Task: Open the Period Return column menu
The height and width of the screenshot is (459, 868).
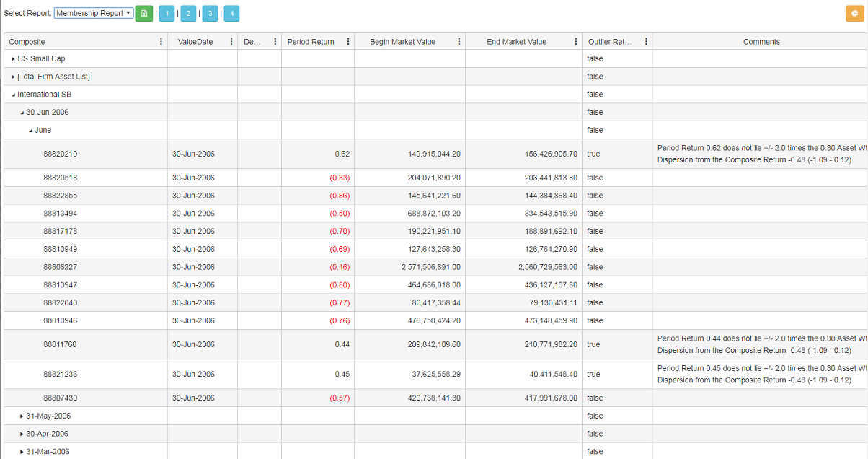Action: (348, 42)
